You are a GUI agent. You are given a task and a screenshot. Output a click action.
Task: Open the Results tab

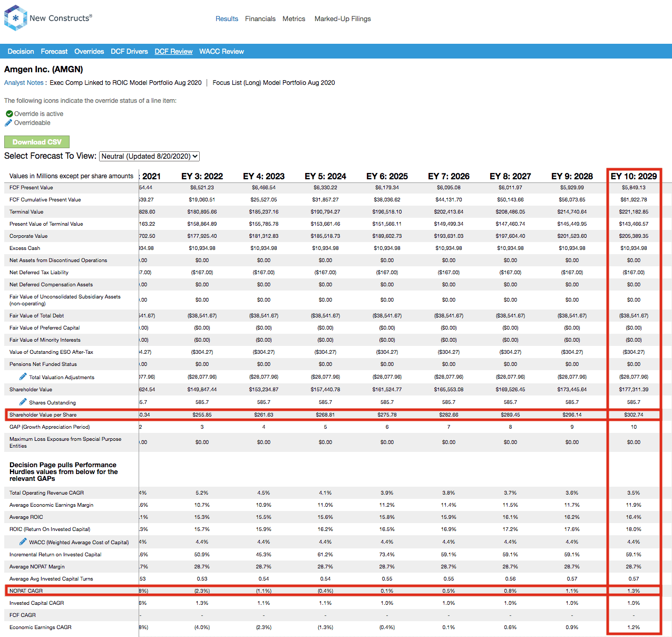227,18
